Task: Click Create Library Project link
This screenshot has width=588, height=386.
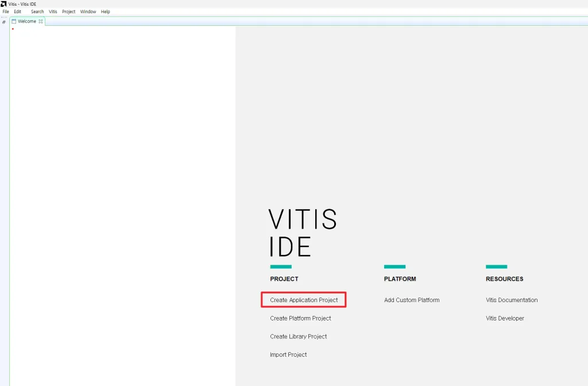Action: 299,337
